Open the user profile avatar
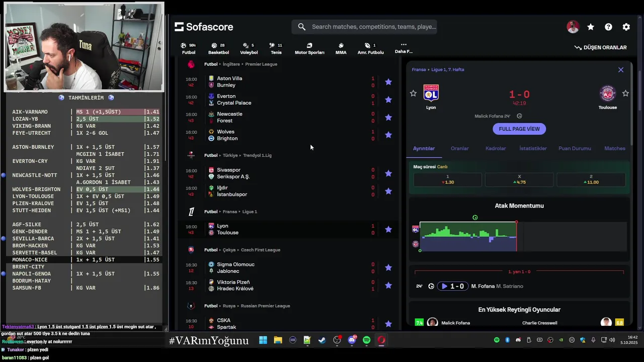The image size is (644, 362). (x=573, y=27)
